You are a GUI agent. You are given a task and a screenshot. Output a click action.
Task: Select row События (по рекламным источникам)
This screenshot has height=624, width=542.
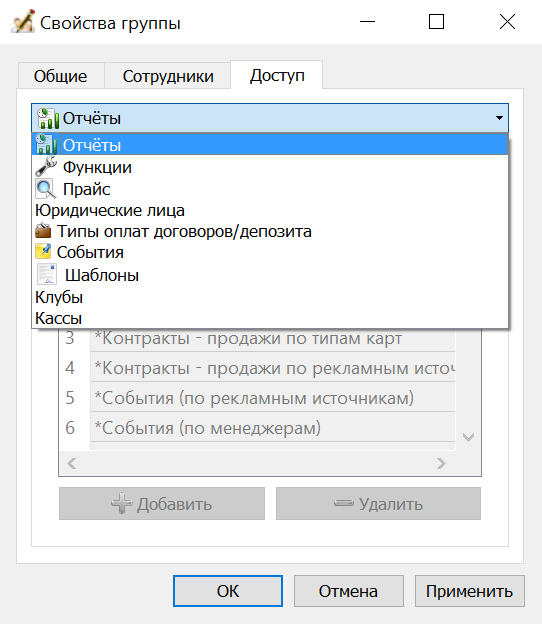click(273, 397)
